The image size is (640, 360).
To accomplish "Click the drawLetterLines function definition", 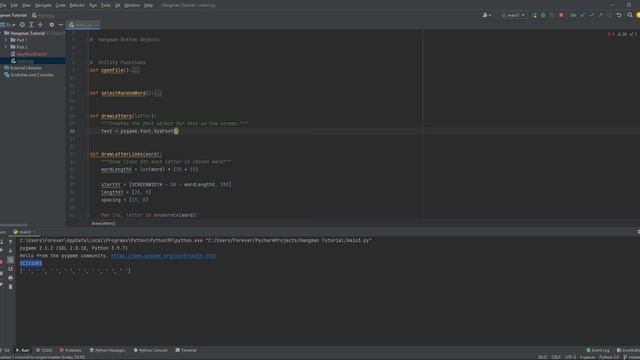I will click(126, 154).
